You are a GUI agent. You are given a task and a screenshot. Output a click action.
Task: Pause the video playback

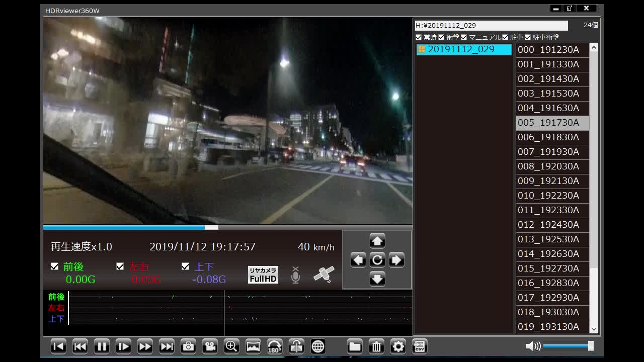(102, 346)
